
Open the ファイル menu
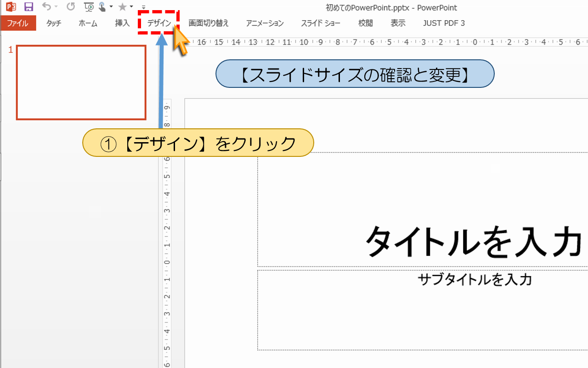coord(17,23)
